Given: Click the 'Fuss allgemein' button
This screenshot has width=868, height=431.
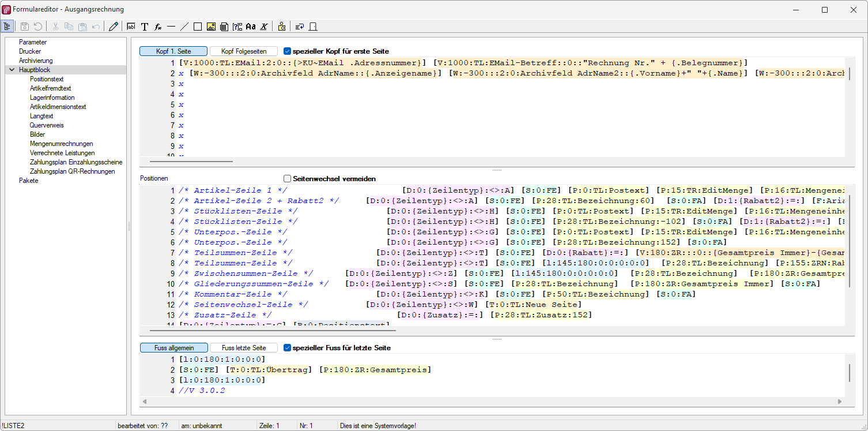Looking at the screenshot, I should pos(173,348).
